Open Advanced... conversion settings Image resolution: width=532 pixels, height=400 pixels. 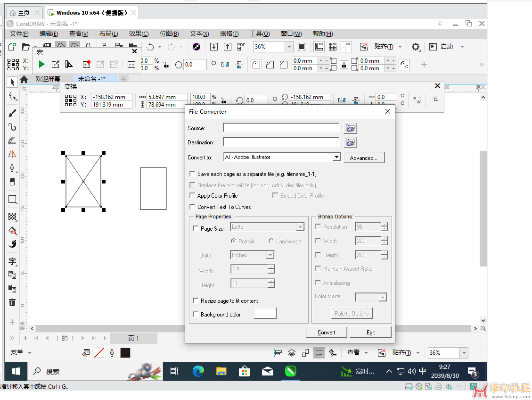tap(364, 158)
